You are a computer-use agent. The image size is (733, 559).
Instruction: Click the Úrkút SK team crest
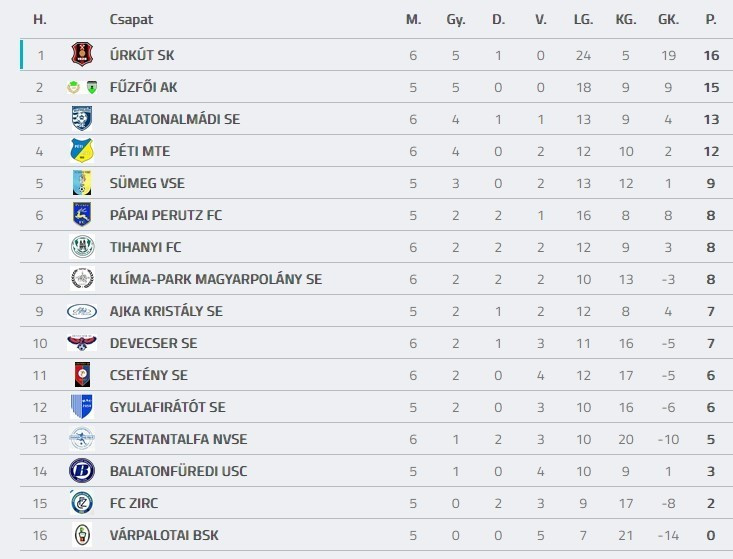coord(81,55)
